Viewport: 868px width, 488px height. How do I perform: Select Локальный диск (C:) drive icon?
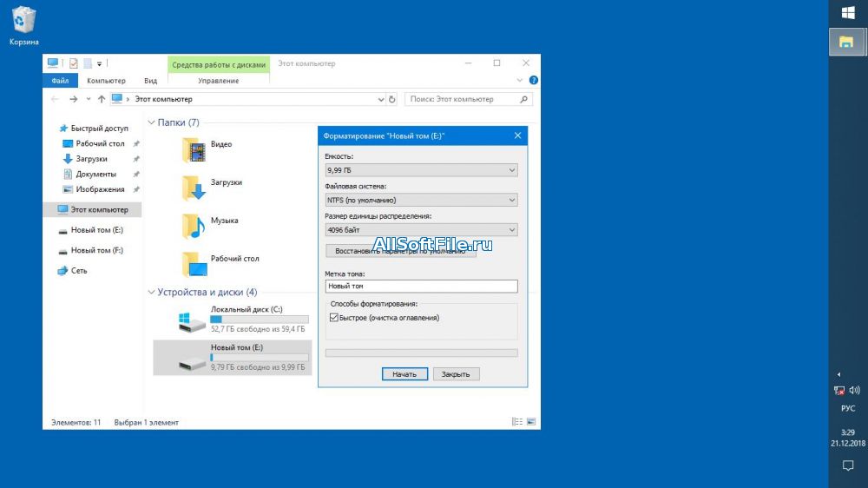click(x=192, y=322)
